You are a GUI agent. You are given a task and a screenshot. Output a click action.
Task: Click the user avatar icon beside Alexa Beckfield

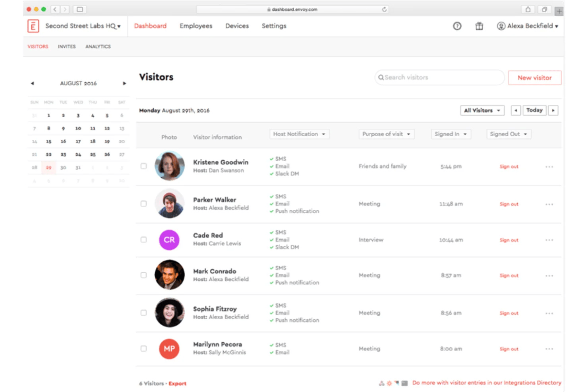pyautogui.click(x=501, y=26)
